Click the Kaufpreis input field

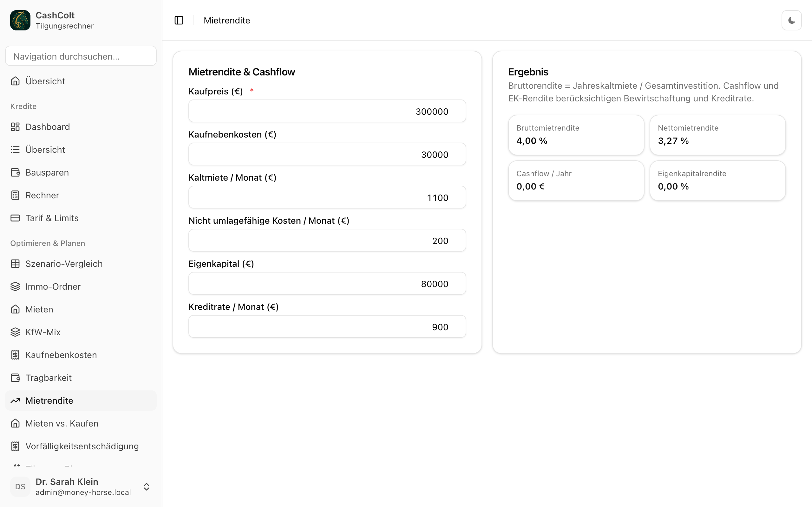tap(327, 111)
